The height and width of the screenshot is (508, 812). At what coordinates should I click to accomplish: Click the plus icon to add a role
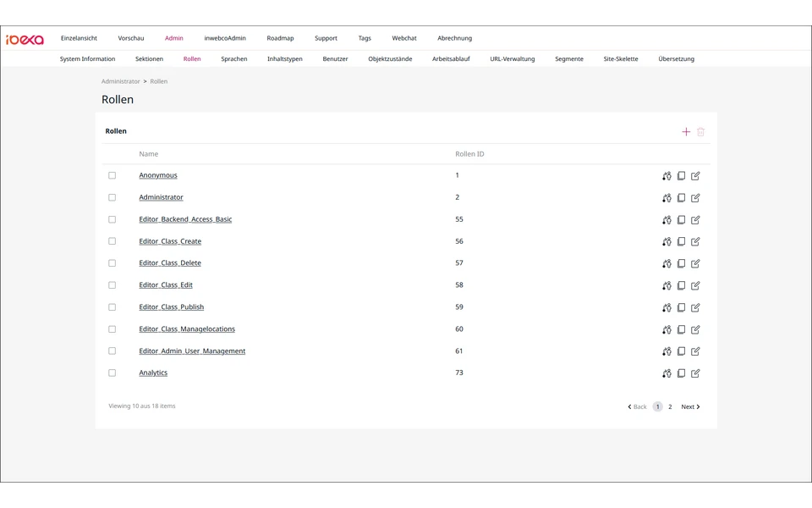686,132
